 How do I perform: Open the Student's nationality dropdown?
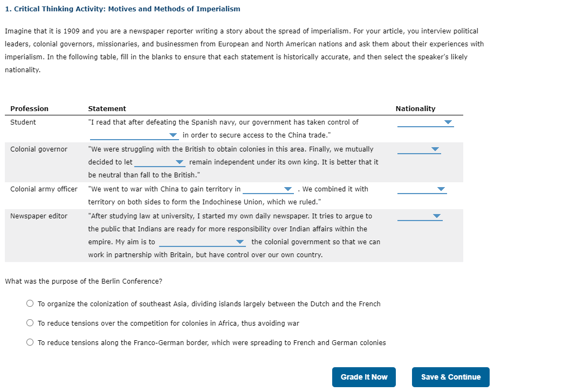pyautogui.click(x=448, y=122)
